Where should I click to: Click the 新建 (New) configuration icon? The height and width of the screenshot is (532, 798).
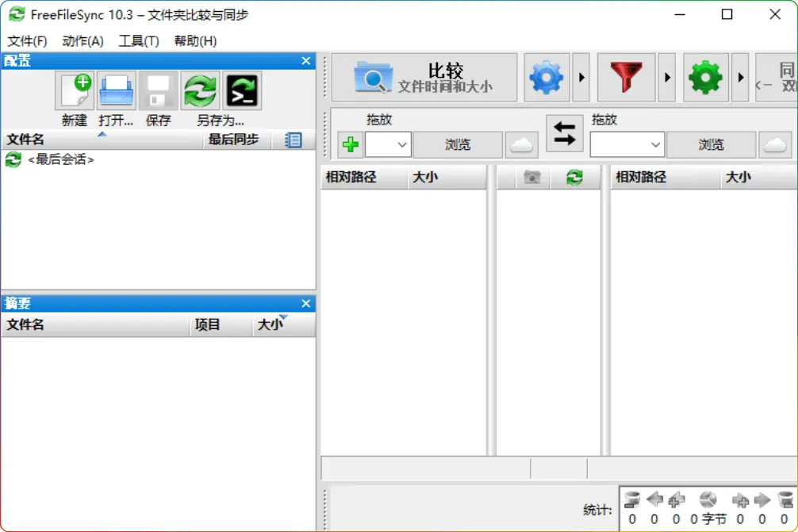[75, 91]
